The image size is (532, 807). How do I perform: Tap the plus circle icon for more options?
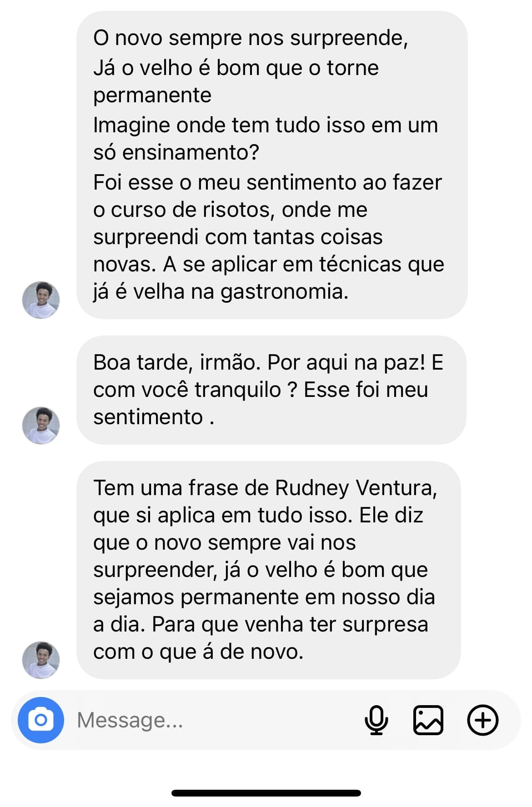point(483,720)
